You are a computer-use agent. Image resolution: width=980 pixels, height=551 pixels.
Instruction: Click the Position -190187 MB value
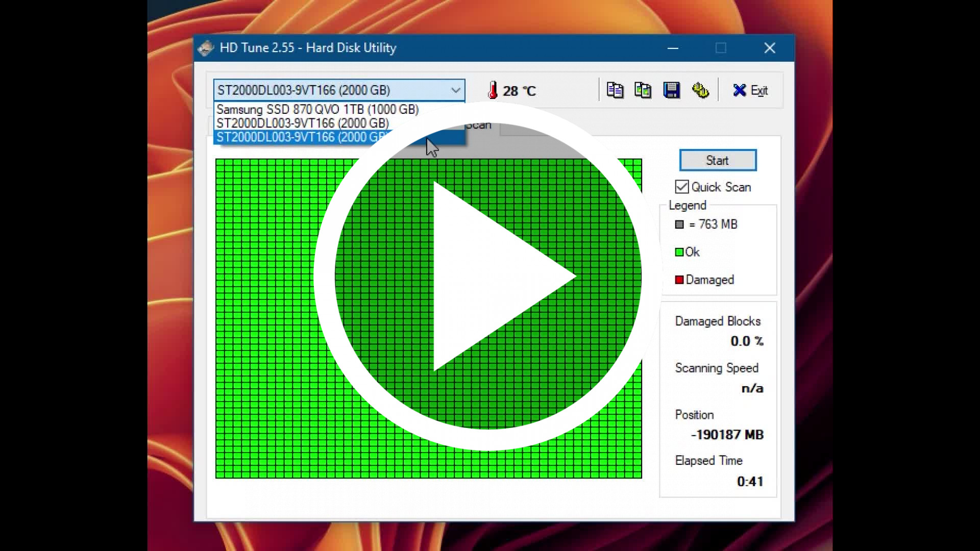tap(727, 435)
